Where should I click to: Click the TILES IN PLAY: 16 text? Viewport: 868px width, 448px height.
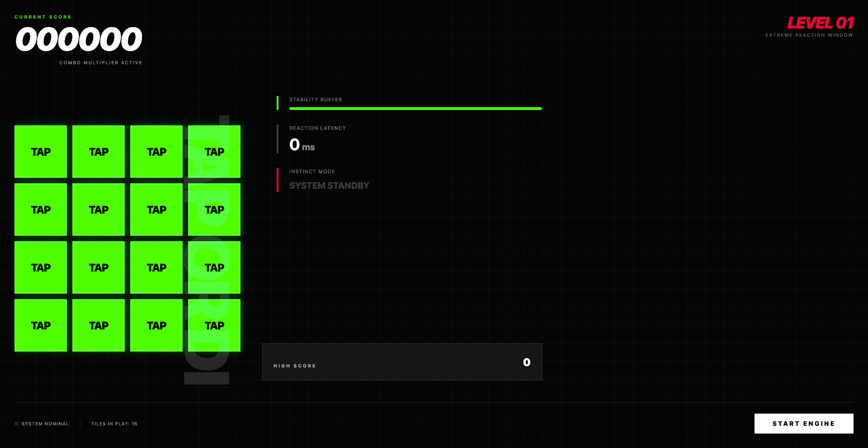click(x=114, y=424)
